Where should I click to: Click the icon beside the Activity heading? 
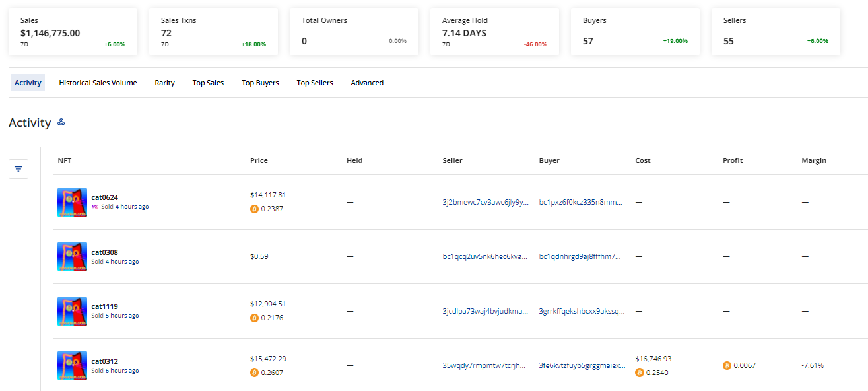[x=61, y=122]
